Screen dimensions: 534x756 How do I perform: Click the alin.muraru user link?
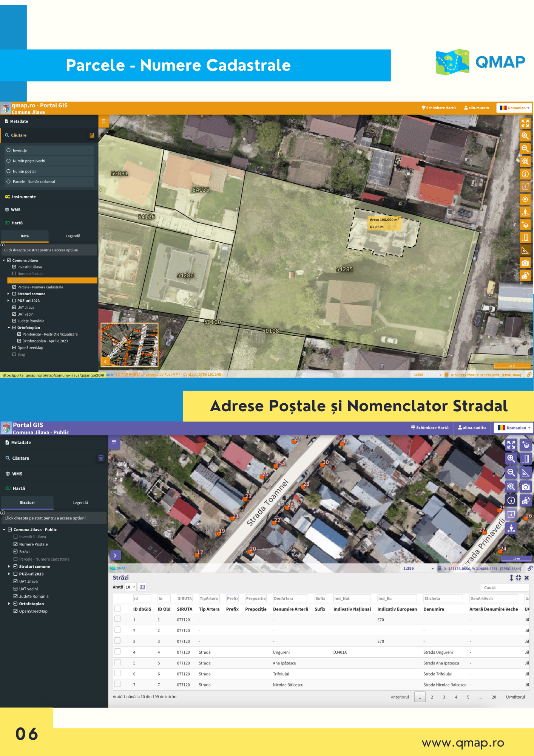coord(477,108)
